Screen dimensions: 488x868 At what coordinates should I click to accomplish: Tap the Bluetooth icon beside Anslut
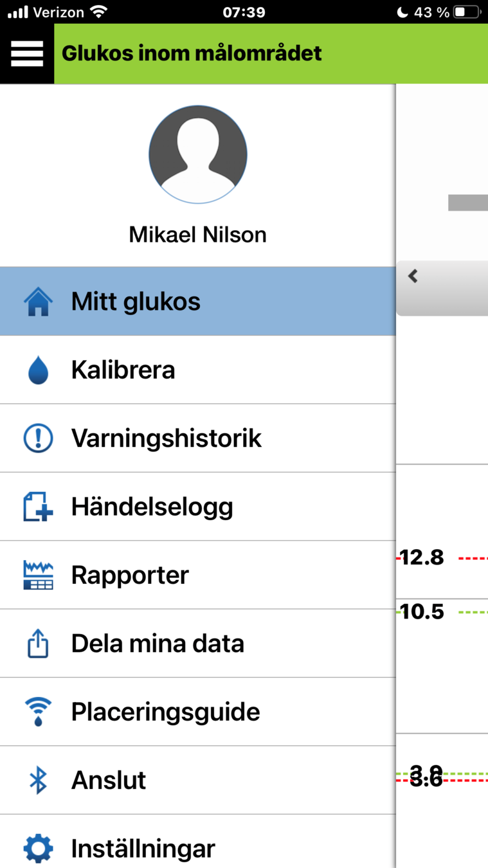38,780
